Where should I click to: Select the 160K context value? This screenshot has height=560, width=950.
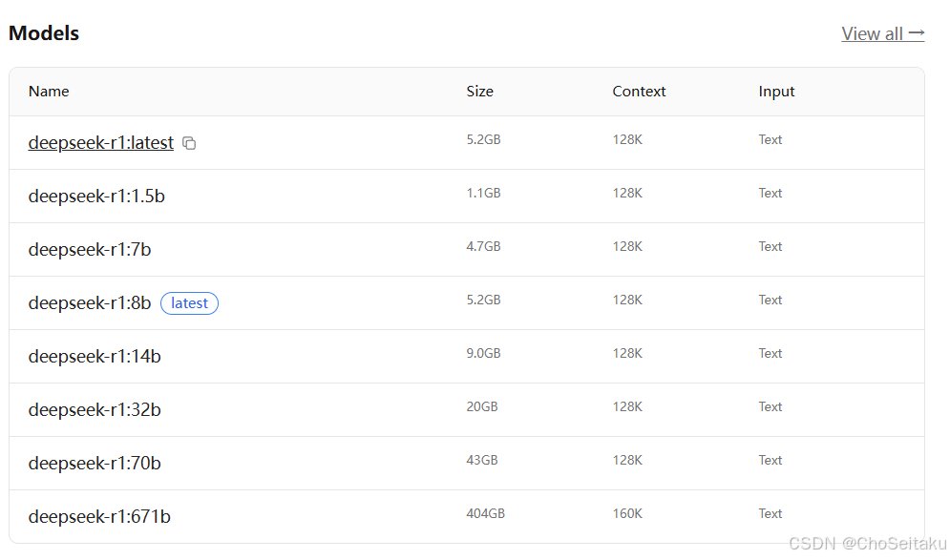tap(627, 514)
